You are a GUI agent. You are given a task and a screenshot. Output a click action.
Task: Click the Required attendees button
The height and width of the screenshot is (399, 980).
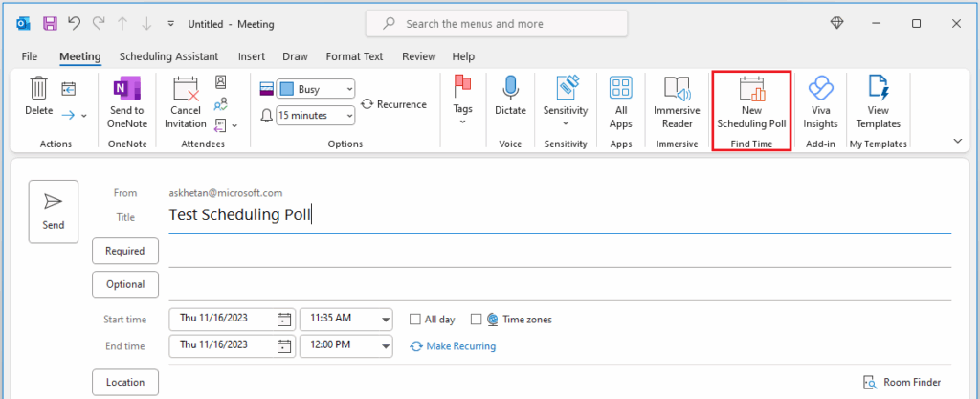124,251
